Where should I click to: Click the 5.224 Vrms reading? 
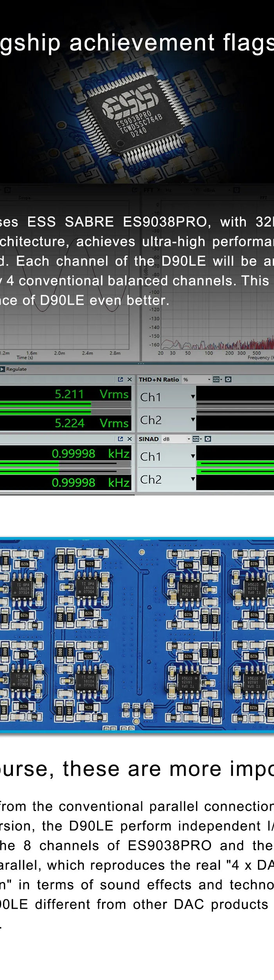coord(70,423)
